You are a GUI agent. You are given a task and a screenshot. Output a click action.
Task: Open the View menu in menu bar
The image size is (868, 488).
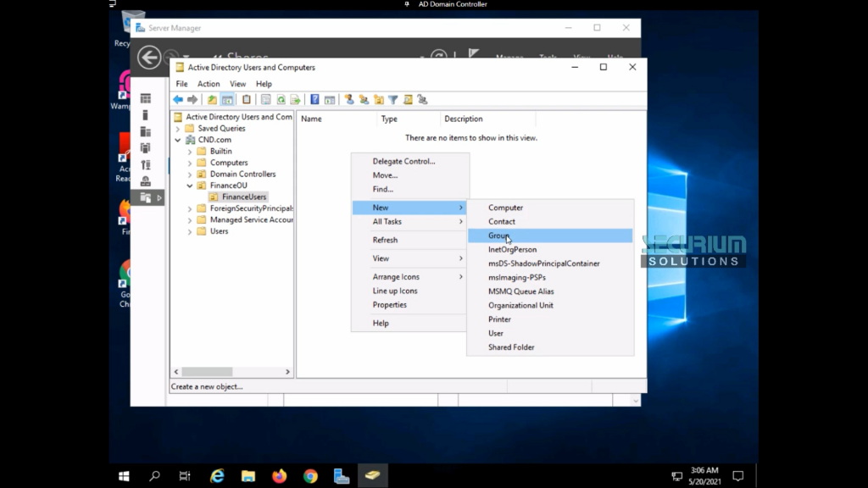click(237, 84)
